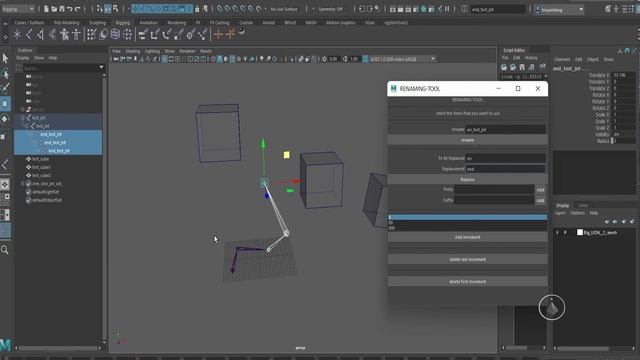Click Add next to the Suffix field
This screenshot has height=360, width=640.
pos(540,200)
